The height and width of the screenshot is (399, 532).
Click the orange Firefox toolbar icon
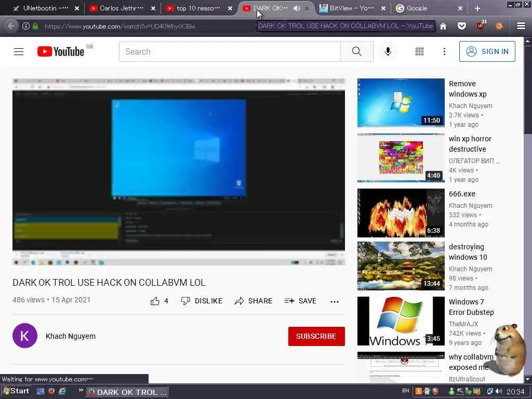(x=499, y=26)
